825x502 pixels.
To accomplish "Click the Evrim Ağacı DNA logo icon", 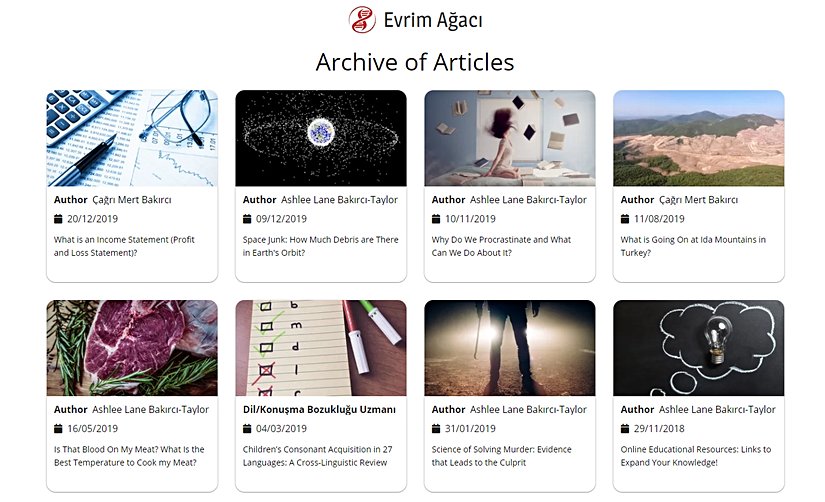I will [362, 19].
